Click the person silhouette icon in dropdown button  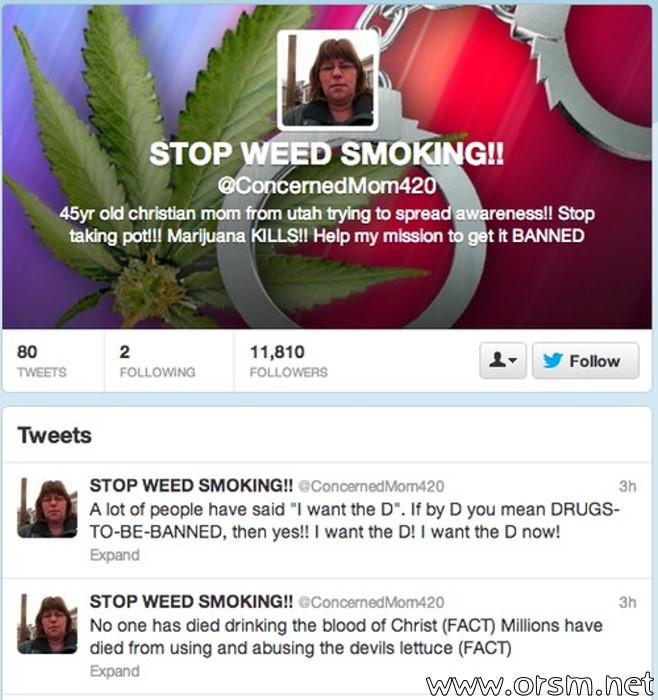(497, 359)
